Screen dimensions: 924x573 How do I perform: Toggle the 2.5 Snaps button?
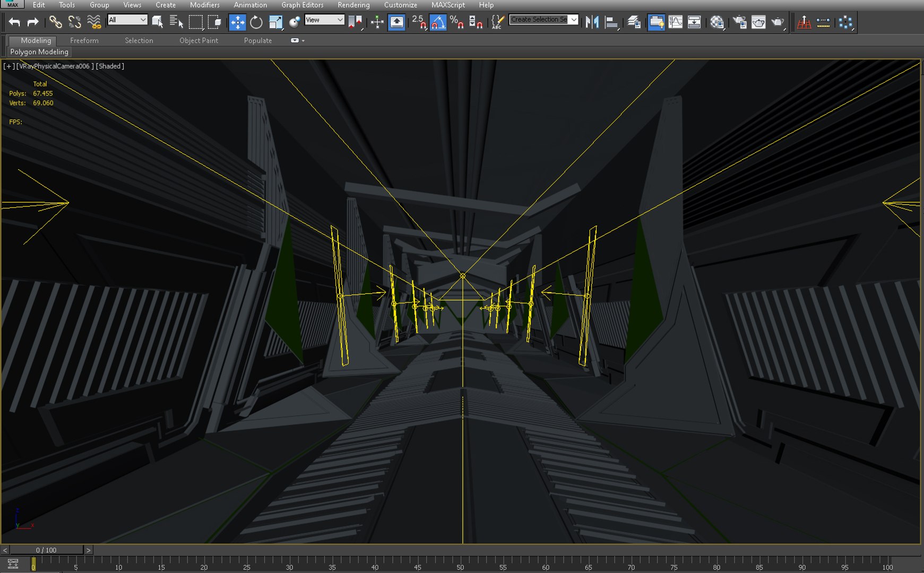pos(419,22)
